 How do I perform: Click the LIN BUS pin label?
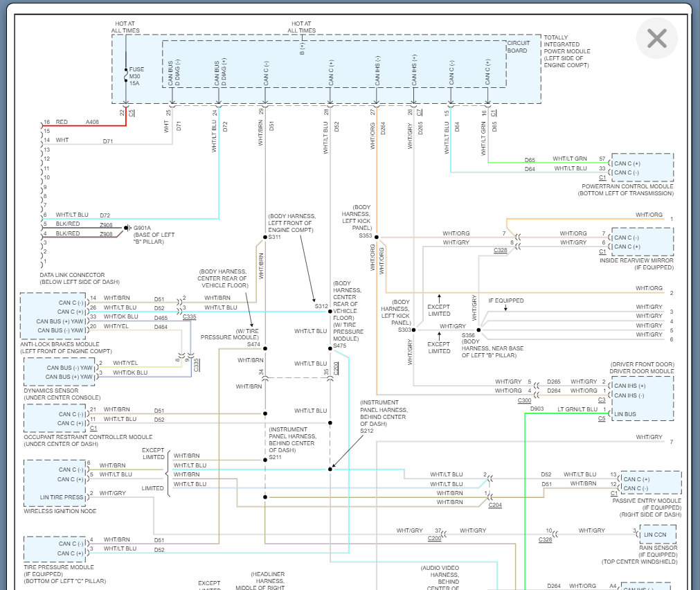(624, 414)
